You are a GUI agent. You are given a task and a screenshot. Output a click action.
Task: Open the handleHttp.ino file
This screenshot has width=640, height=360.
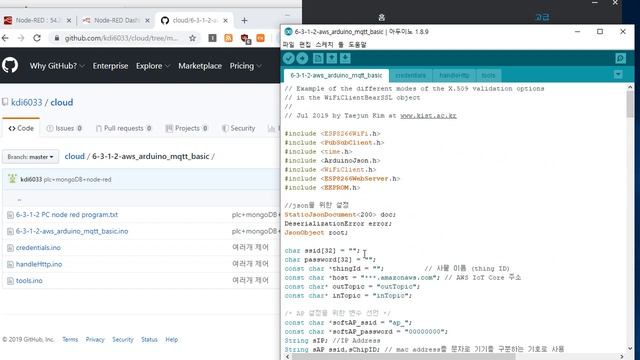[39, 264]
